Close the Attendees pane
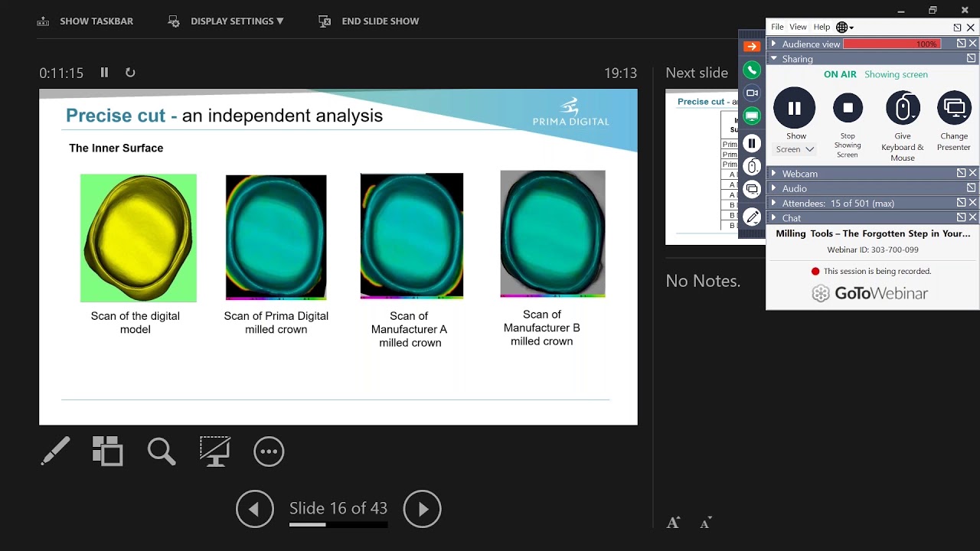980x551 pixels. [972, 203]
